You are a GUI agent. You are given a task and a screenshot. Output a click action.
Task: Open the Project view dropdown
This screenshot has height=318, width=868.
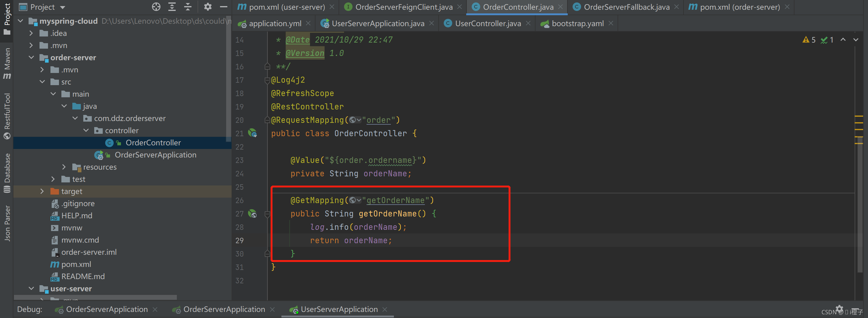(63, 7)
